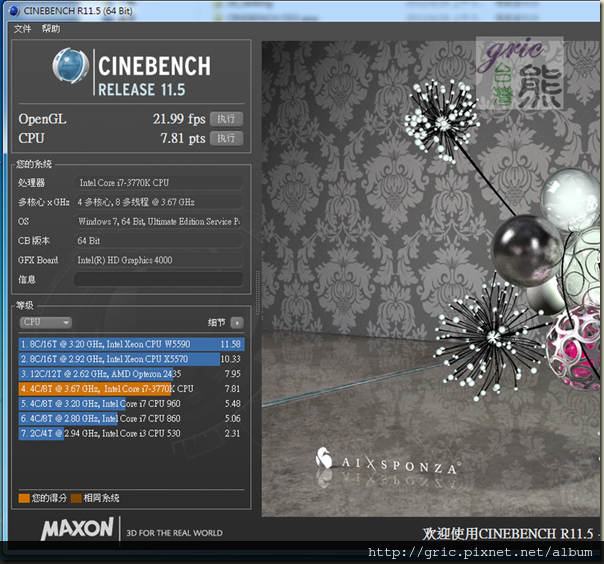Click the empty 信息 input field
This screenshot has width=604, height=564.
click(158, 279)
